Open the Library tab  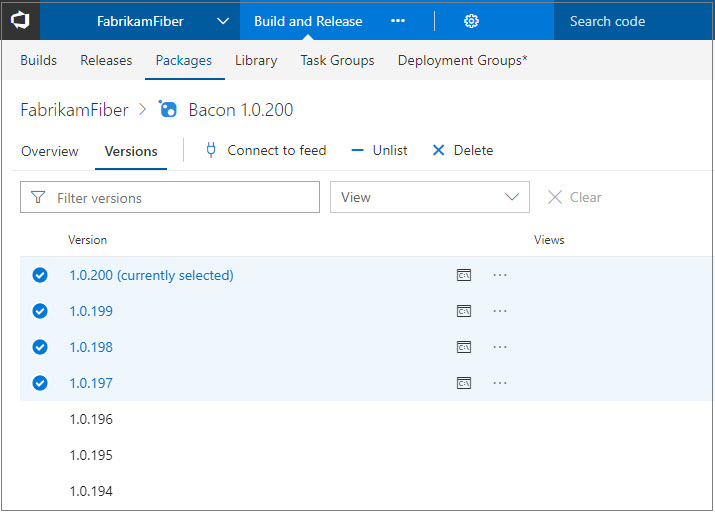256,60
